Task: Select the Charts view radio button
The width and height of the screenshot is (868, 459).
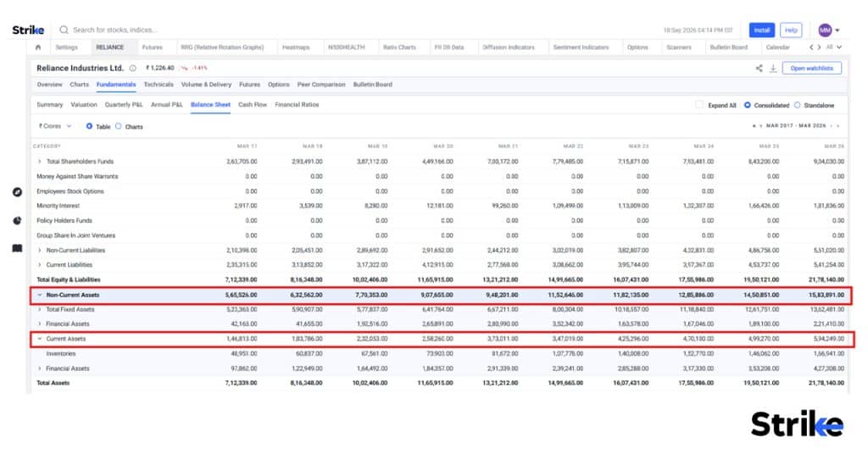Action: pos(119,126)
